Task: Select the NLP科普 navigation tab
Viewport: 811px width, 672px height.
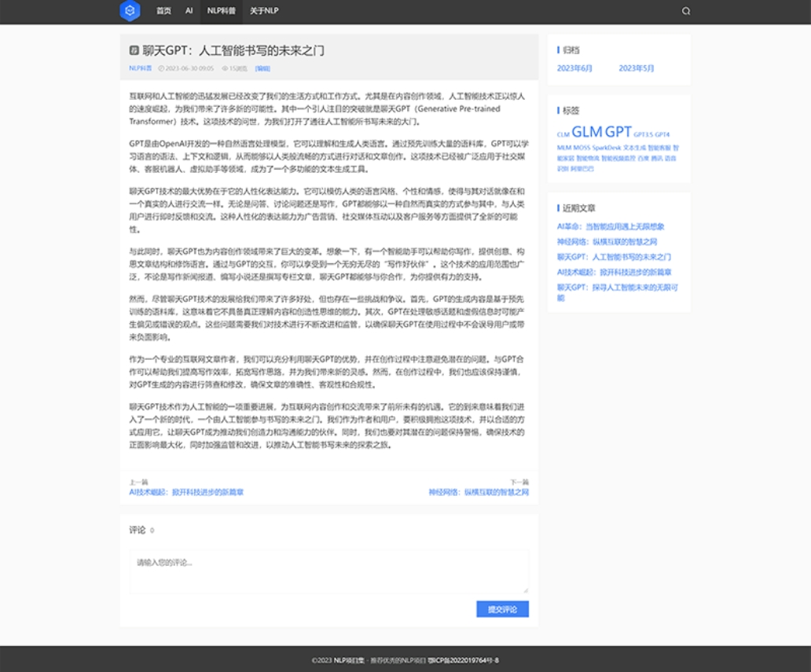Action: pyautogui.click(x=221, y=10)
